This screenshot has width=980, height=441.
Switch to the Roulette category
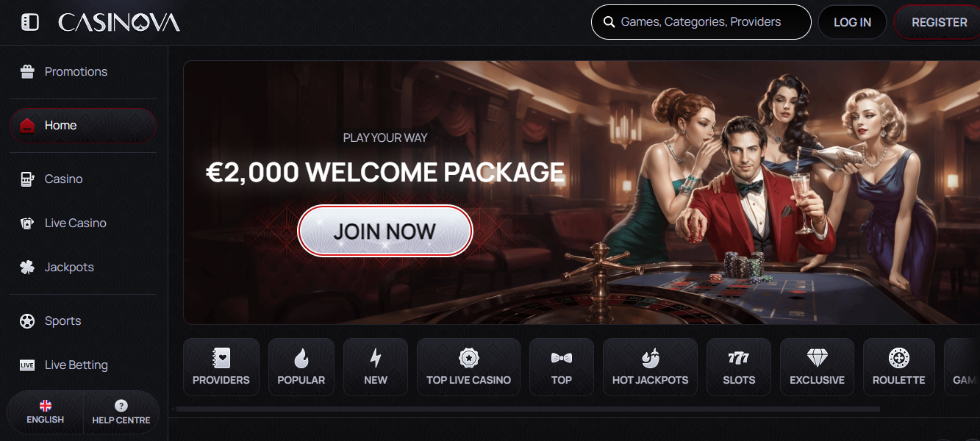point(898,367)
